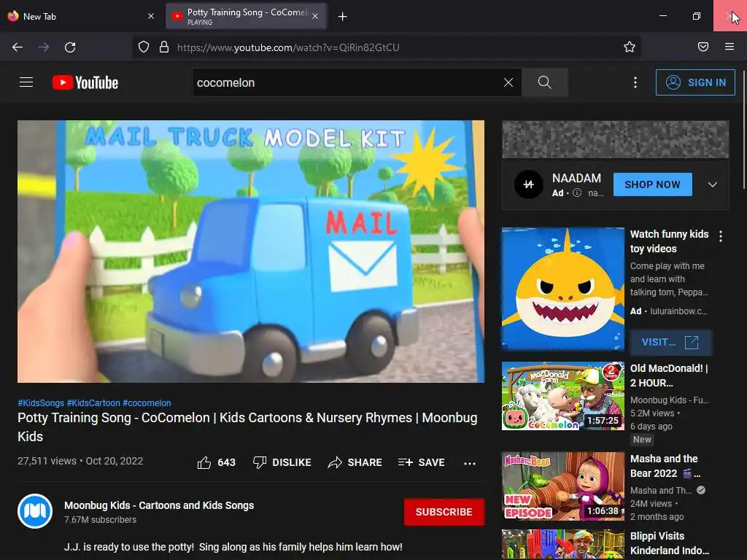
Task: Open the tracking protection shield icon
Action: (144, 47)
